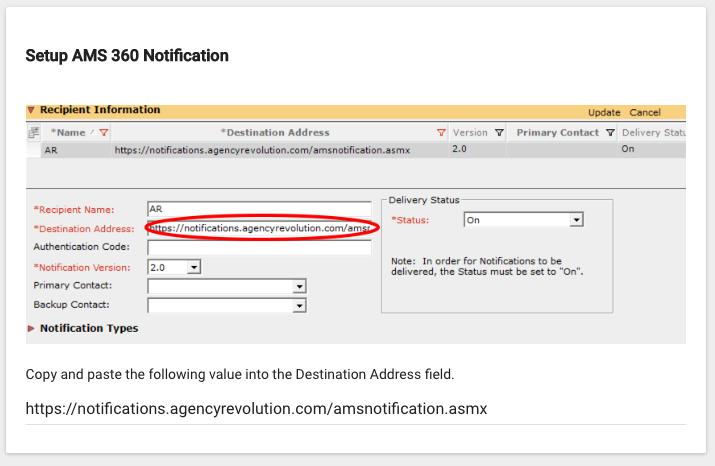Click the Primary Contact column header

point(558,133)
